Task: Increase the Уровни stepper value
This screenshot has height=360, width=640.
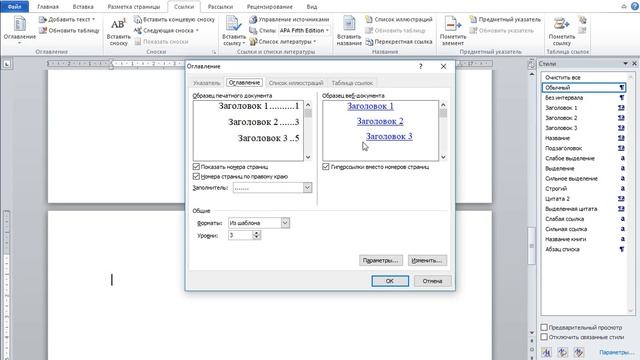Action: [x=256, y=233]
